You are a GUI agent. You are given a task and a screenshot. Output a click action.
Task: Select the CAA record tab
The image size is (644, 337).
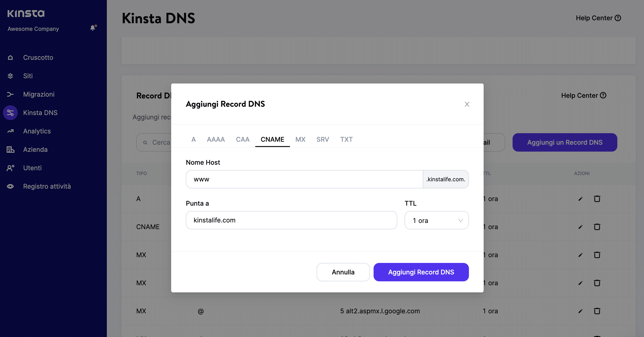(x=242, y=139)
